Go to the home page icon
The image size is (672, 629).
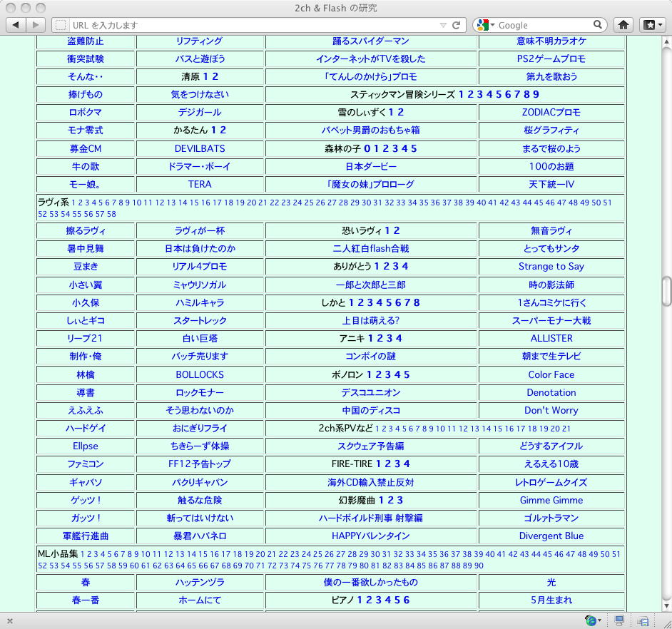(623, 25)
